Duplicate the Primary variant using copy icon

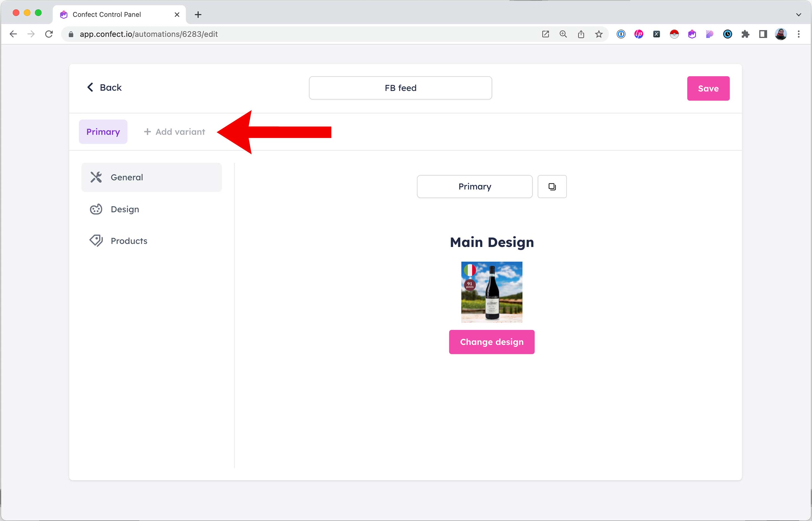[x=552, y=187]
